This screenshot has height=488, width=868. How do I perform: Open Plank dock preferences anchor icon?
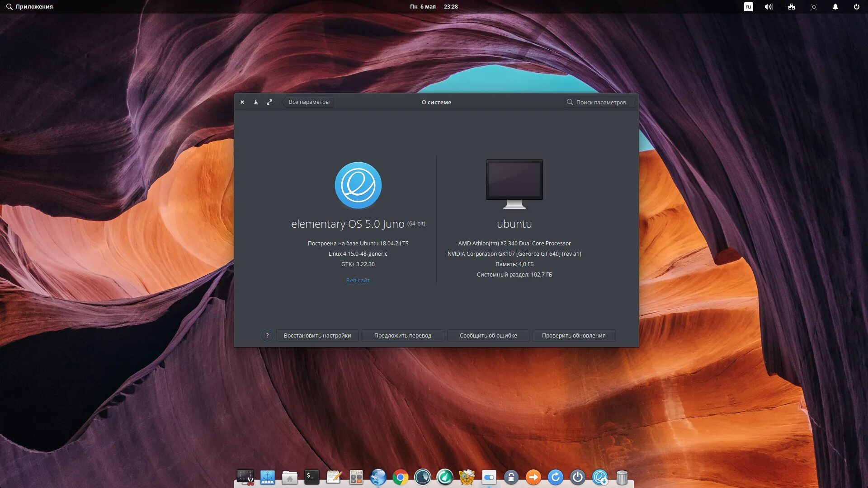pos(268,477)
